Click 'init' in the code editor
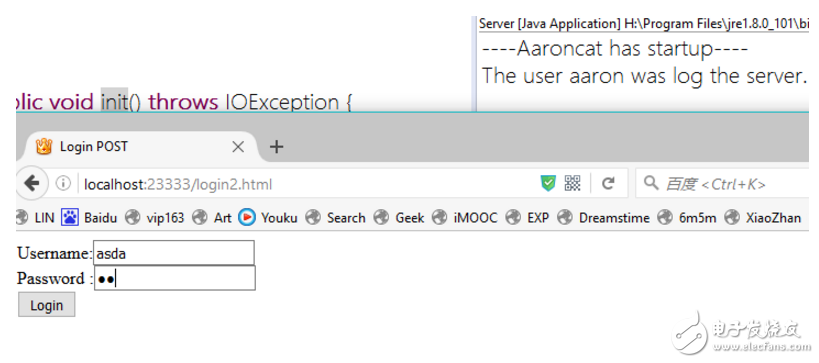819x363 pixels. coord(114,101)
